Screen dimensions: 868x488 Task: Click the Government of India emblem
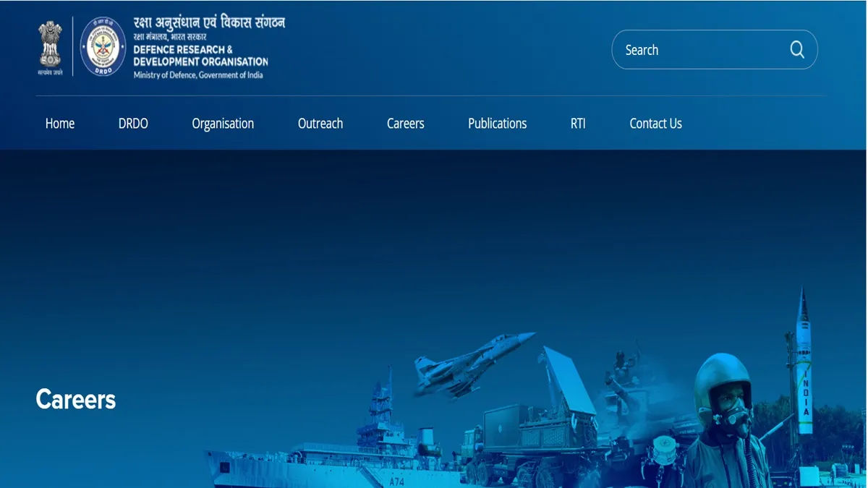(51, 48)
